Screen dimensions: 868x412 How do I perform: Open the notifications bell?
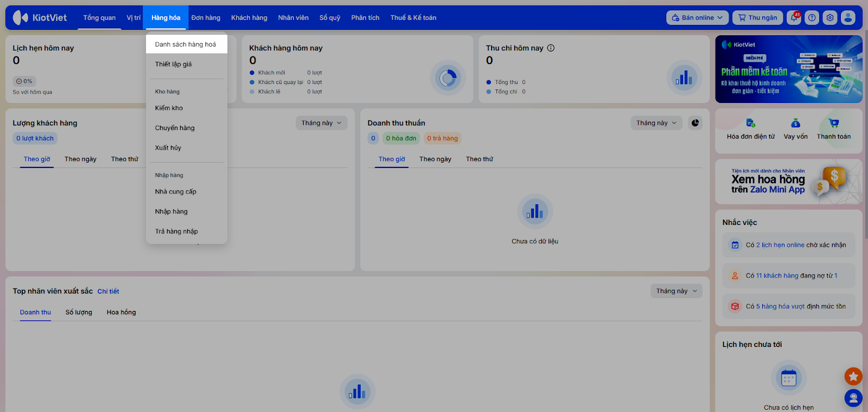click(794, 18)
